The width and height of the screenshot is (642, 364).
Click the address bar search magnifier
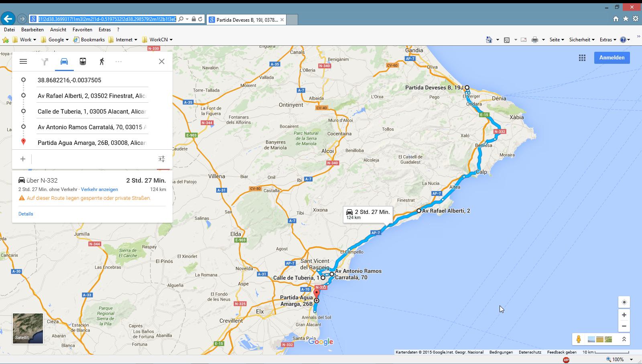pos(181,19)
